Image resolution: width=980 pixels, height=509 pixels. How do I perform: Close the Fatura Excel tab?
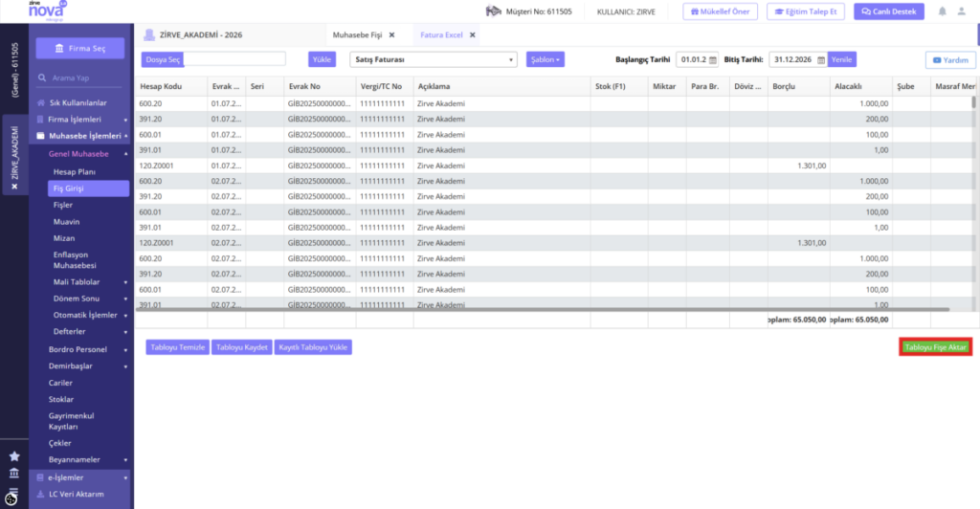473,35
